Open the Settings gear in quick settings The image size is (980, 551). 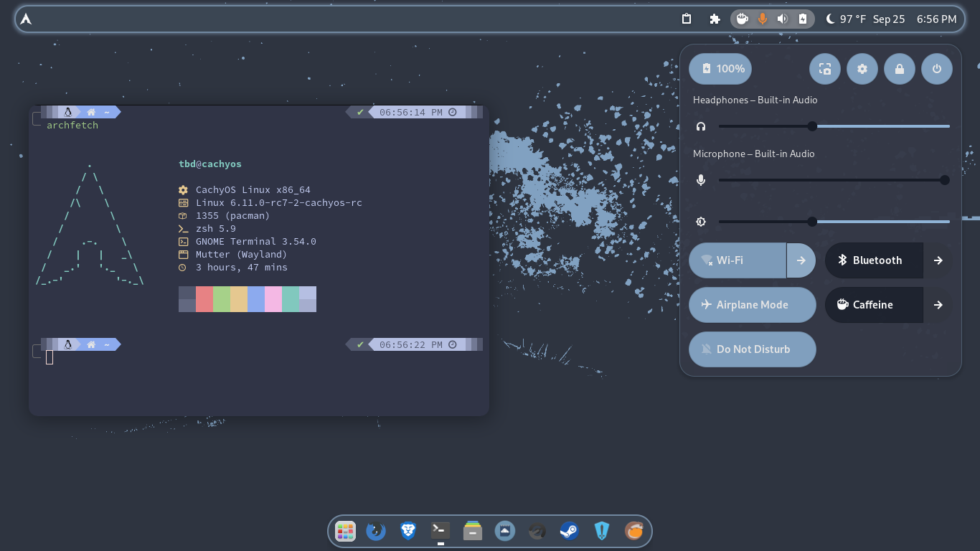tap(862, 68)
